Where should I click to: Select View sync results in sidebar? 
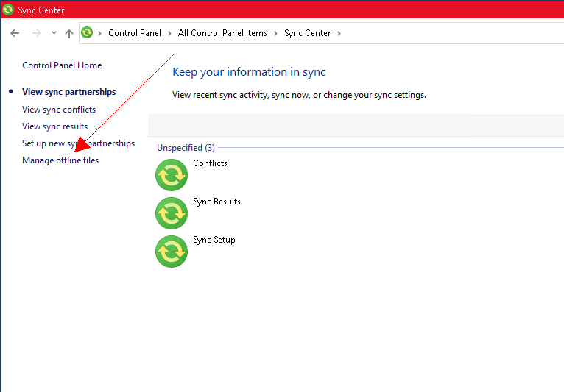point(54,126)
